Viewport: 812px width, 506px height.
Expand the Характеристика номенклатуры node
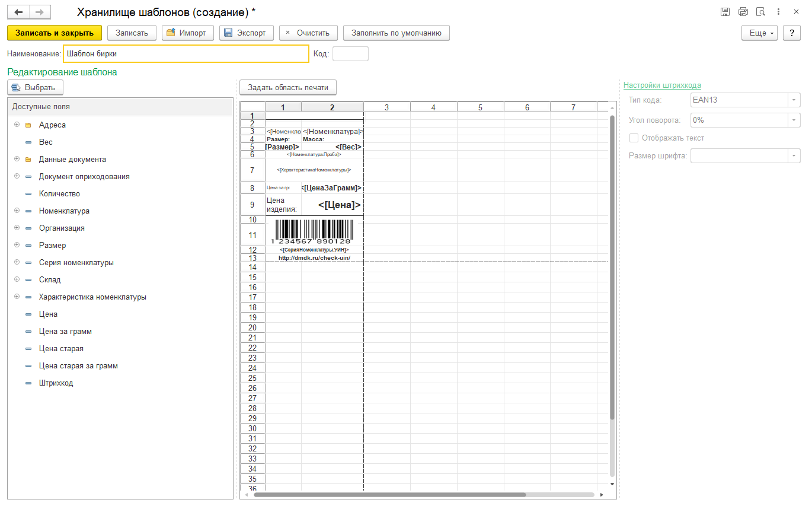(x=17, y=297)
